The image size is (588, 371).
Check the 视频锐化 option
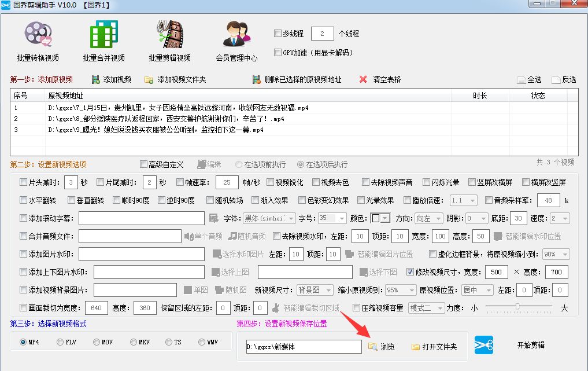(x=271, y=182)
